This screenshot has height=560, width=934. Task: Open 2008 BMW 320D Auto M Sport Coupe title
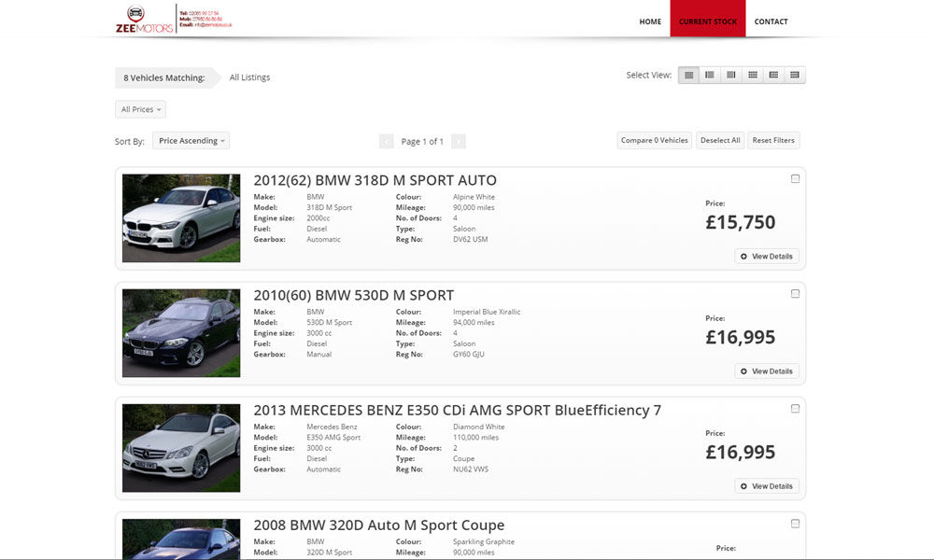379,525
